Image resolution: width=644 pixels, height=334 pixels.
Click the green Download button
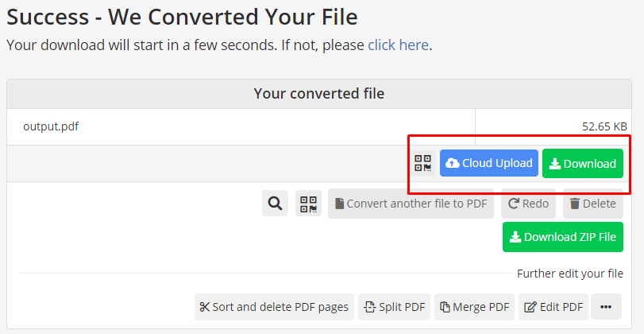pos(583,163)
